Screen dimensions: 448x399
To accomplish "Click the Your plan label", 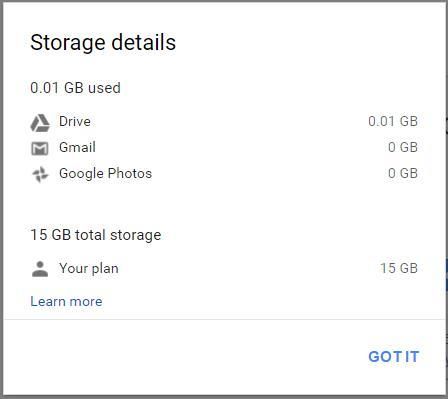I will (x=89, y=268).
